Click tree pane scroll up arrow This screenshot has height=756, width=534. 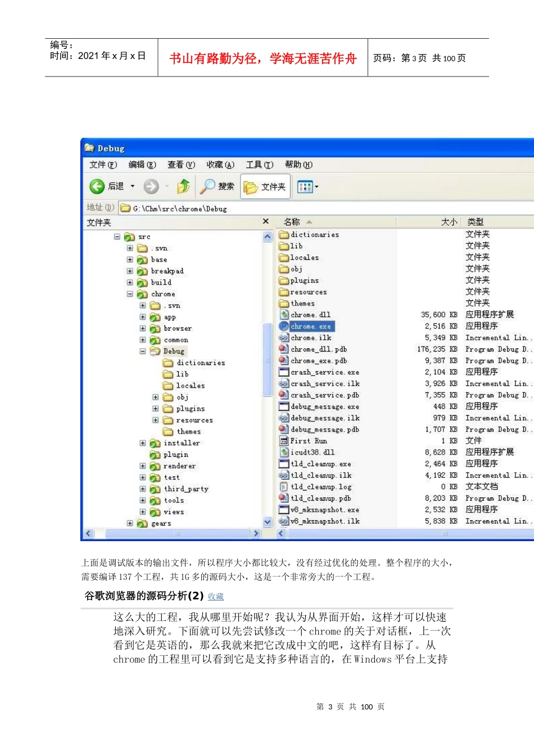pyautogui.click(x=268, y=236)
